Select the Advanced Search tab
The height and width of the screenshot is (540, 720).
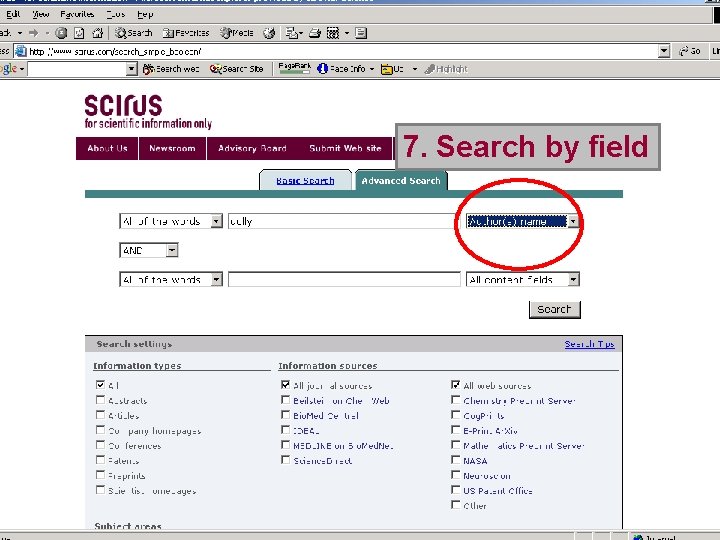401,180
